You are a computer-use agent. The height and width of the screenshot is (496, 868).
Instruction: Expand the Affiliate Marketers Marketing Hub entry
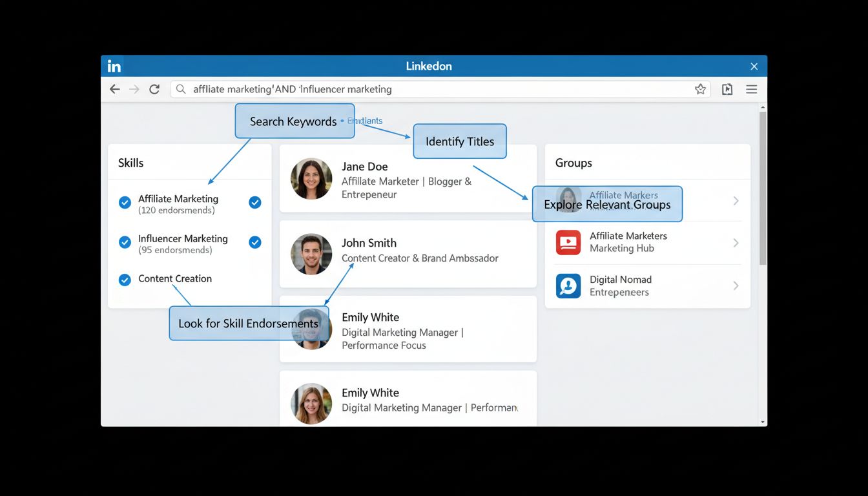point(736,243)
